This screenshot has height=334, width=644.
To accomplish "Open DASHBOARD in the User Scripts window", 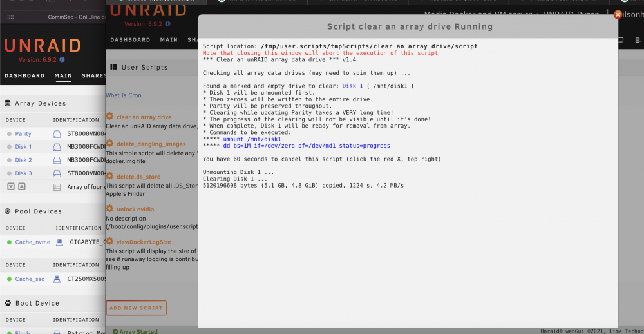I will (x=130, y=40).
